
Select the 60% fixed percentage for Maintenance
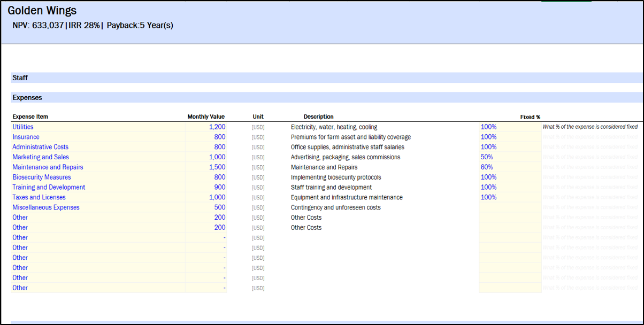pos(487,167)
